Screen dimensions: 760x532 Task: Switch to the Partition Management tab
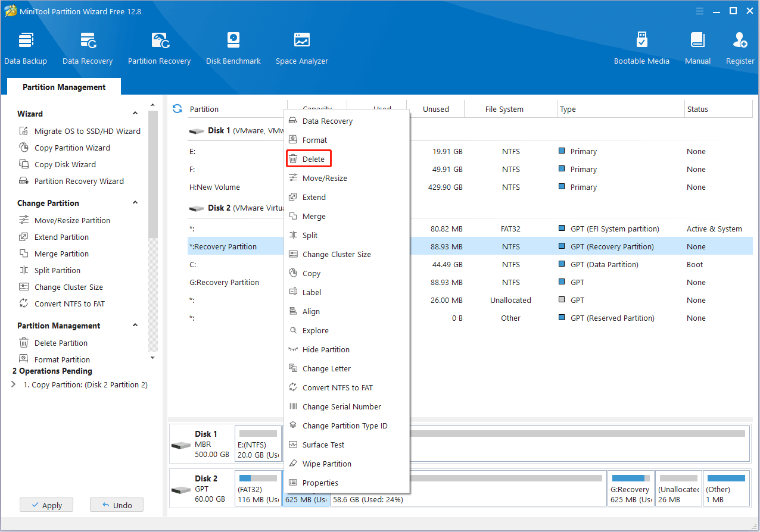point(64,87)
